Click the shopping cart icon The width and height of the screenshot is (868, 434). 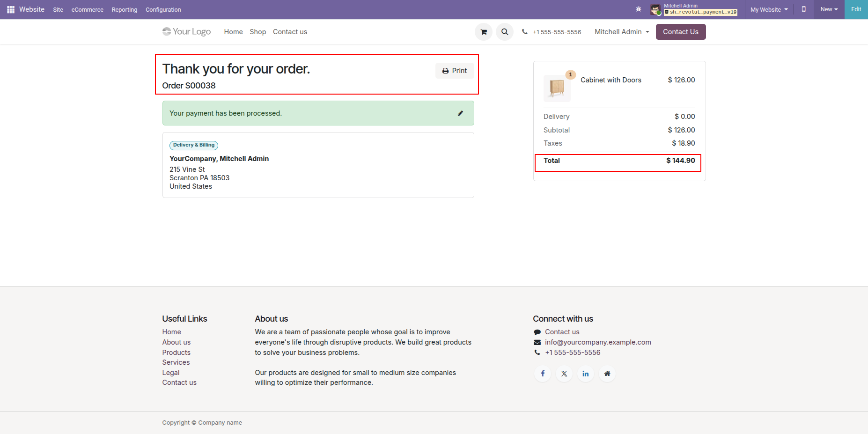pyautogui.click(x=484, y=32)
